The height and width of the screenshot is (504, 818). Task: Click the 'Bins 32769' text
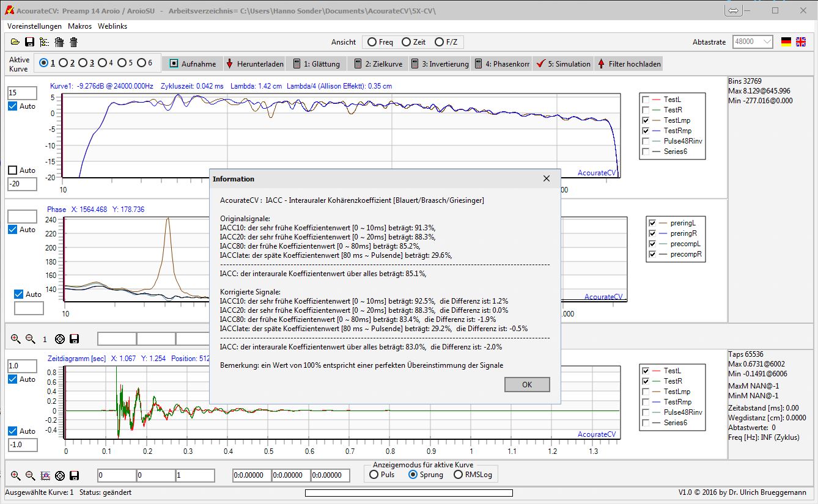[x=746, y=81]
